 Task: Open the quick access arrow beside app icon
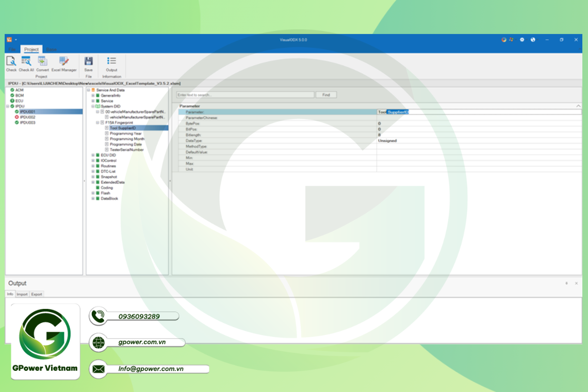16,40
